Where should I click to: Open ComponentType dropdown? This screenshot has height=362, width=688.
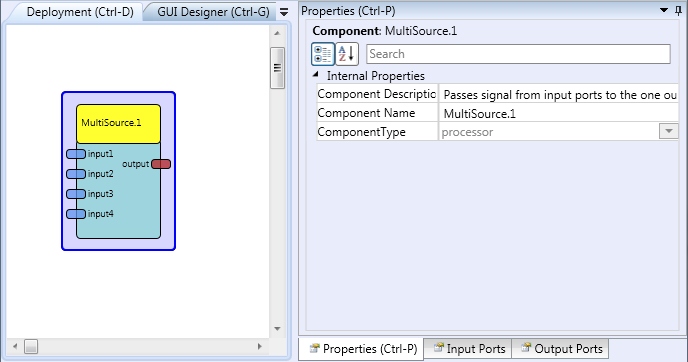[x=669, y=131]
